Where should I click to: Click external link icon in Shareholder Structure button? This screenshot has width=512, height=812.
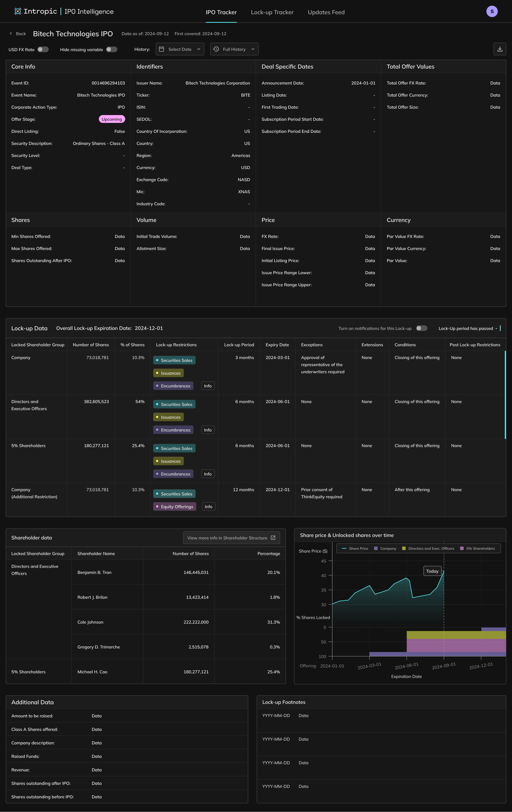(273, 538)
